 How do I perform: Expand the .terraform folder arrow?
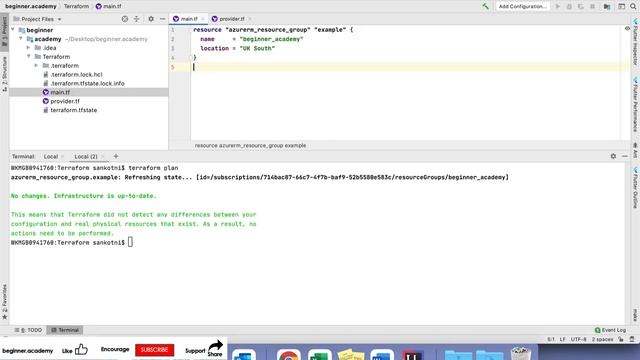click(36, 65)
